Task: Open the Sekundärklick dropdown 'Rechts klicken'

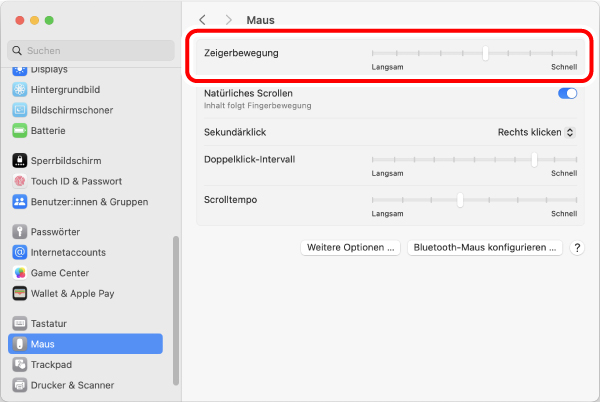Action: [x=537, y=132]
